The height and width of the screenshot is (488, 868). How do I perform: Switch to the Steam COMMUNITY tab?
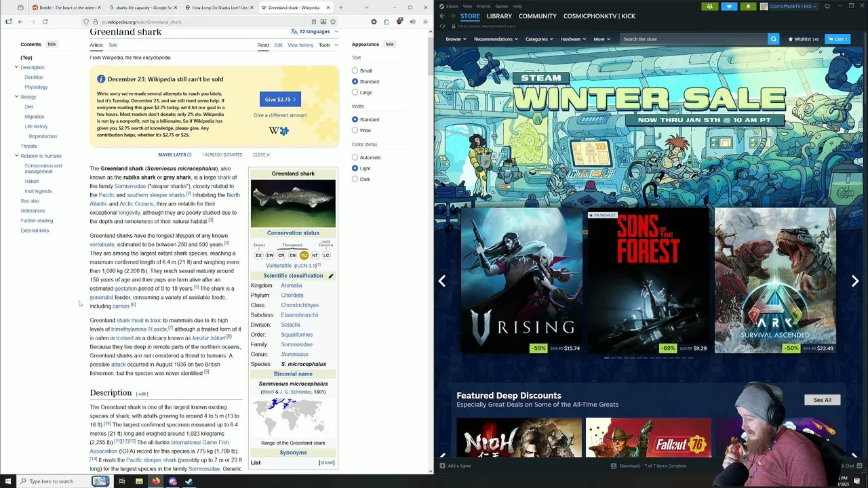[x=538, y=16]
